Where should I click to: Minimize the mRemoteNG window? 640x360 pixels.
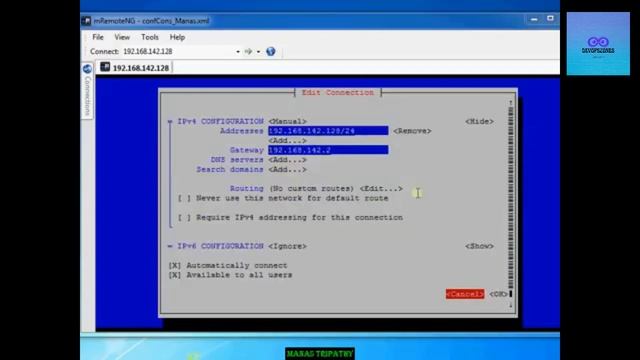pyautogui.click(x=534, y=19)
